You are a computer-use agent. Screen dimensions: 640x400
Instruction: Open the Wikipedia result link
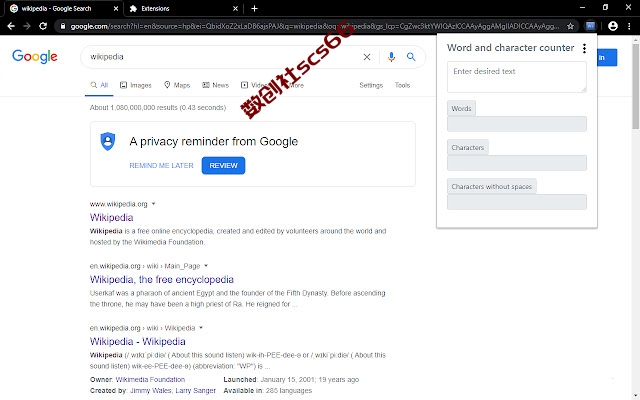tap(111, 217)
